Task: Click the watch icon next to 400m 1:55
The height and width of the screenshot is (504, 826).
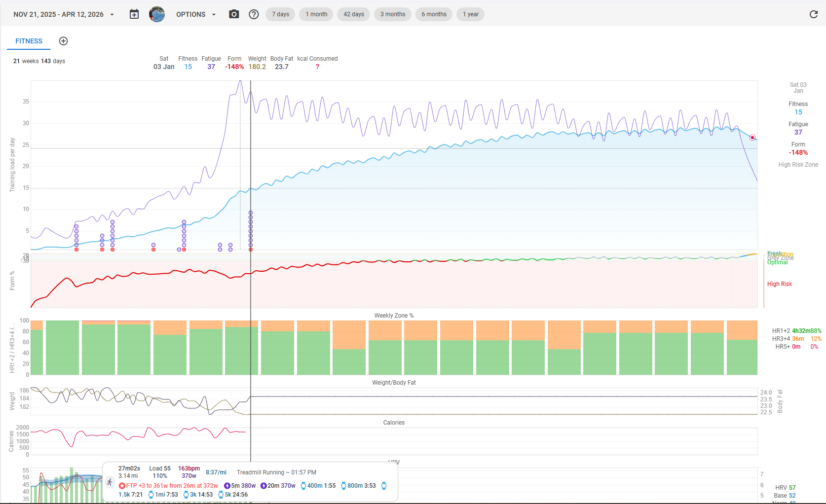Action: pos(303,486)
